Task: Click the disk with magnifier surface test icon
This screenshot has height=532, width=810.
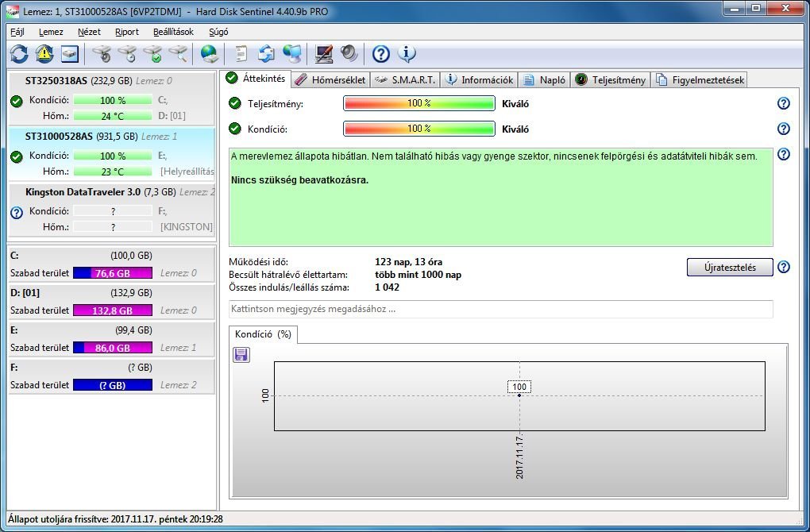Action: [x=178, y=54]
